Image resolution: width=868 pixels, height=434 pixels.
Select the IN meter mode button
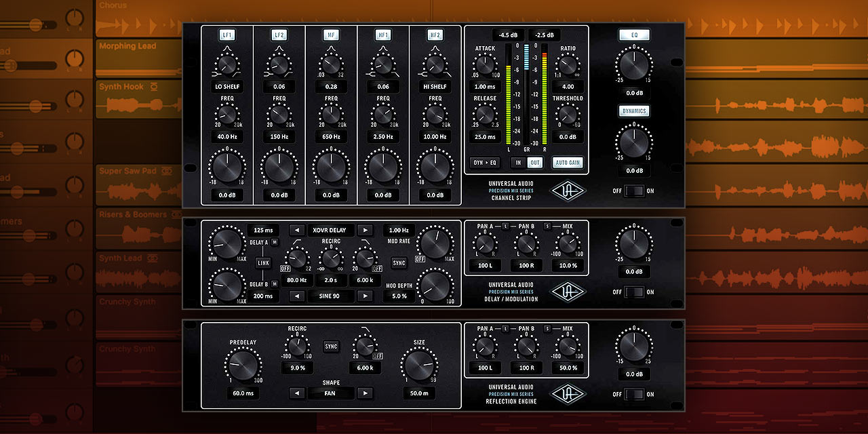coord(519,163)
